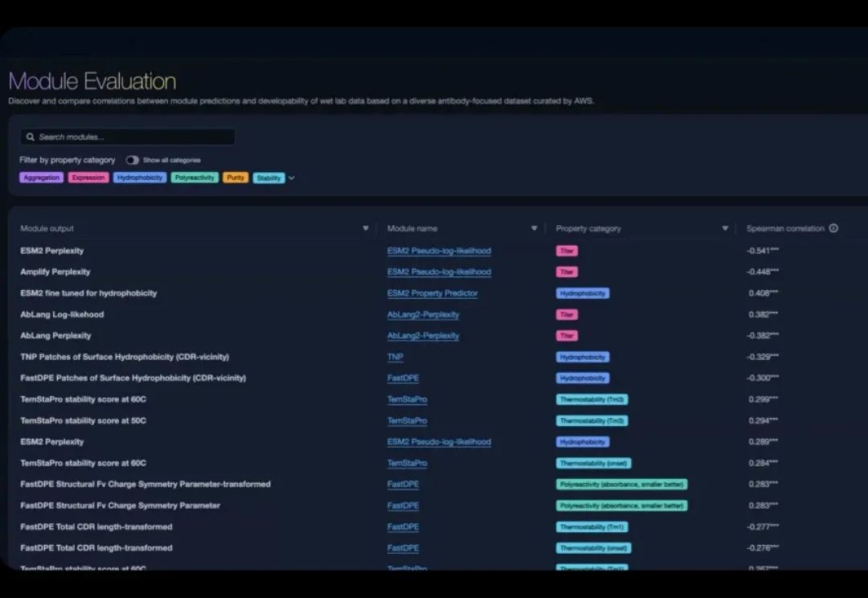Screen dimensions: 868x598
Task: Click the Hydrophobicity tag in the TNP row
Action: pyautogui.click(x=583, y=357)
